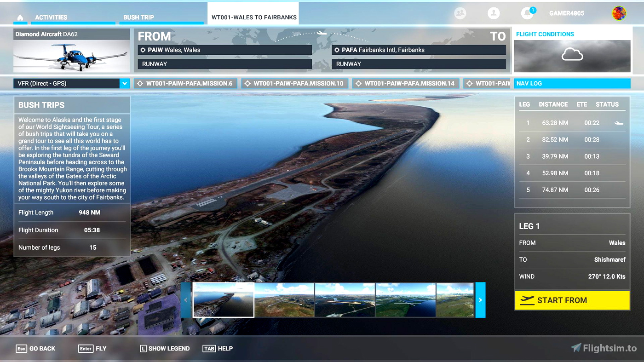Select the first screenshot thumbnail of Wales
This screenshot has height=362, width=644.
point(223,300)
